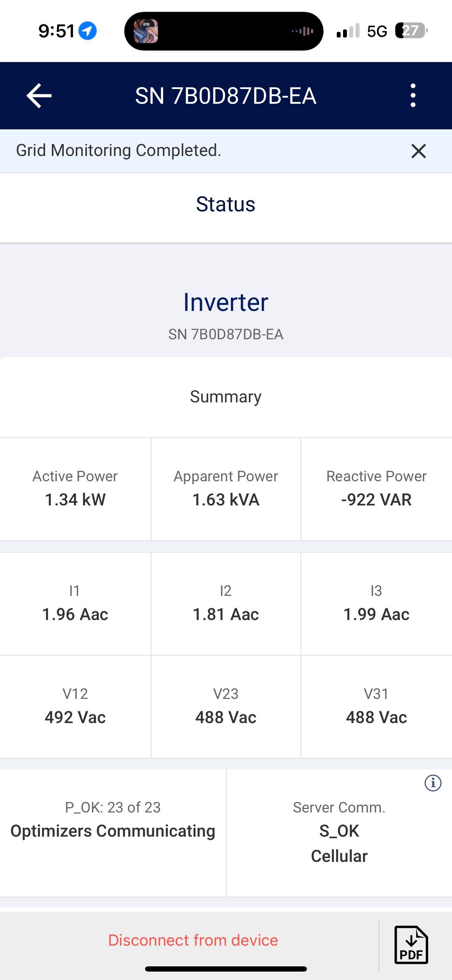Tap the location arrow icon in status bar
The height and width of the screenshot is (980, 452).
[88, 31]
